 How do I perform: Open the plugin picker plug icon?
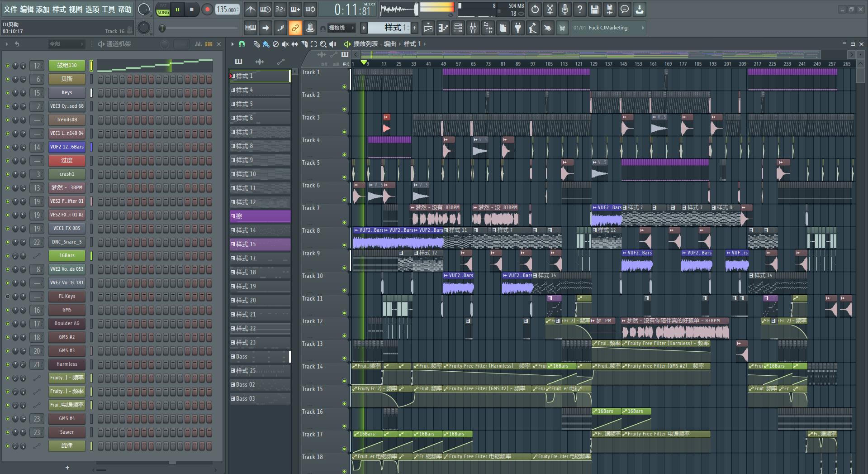(518, 28)
